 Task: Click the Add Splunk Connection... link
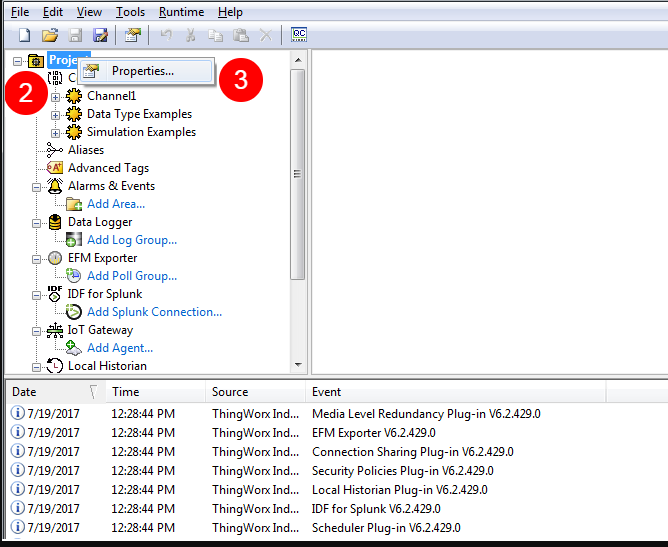click(x=154, y=312)
